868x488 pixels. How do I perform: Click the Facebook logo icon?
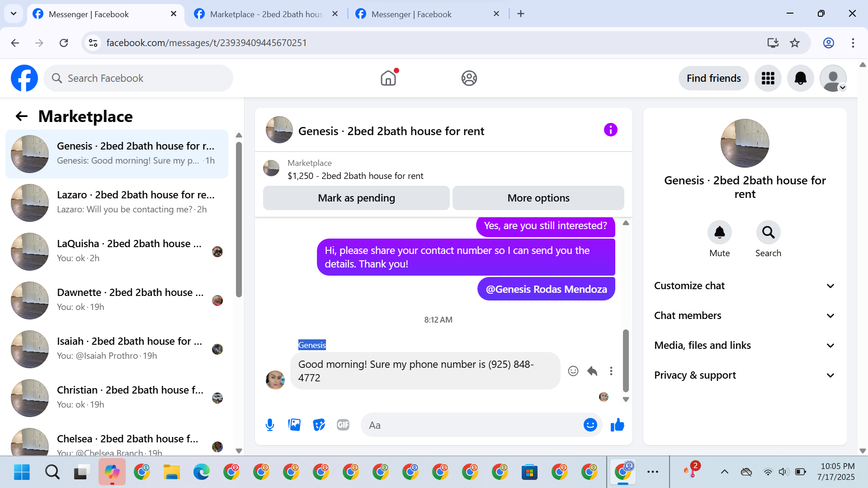coord(24,78)
